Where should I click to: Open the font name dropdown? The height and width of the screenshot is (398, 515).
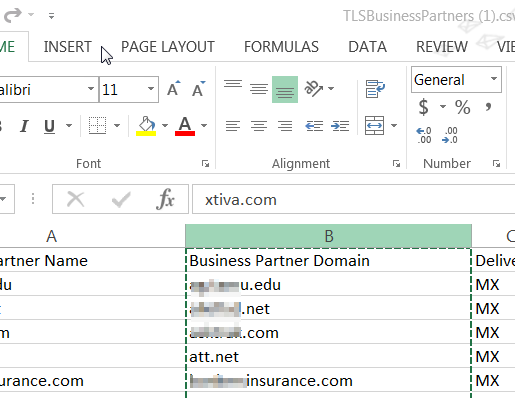pos(91,89)
